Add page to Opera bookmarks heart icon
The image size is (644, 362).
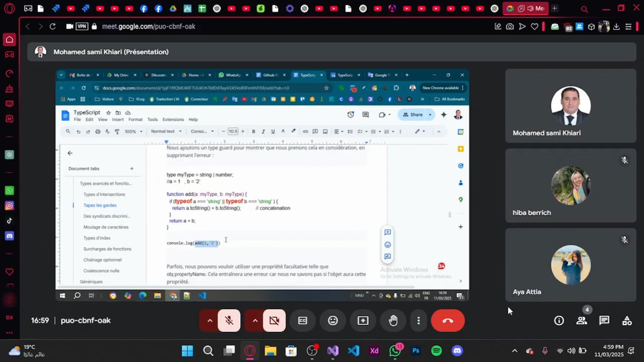coord(535,27)
